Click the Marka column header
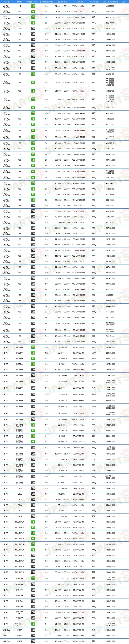This screenshot has height=644, width=129. point(6,2)
